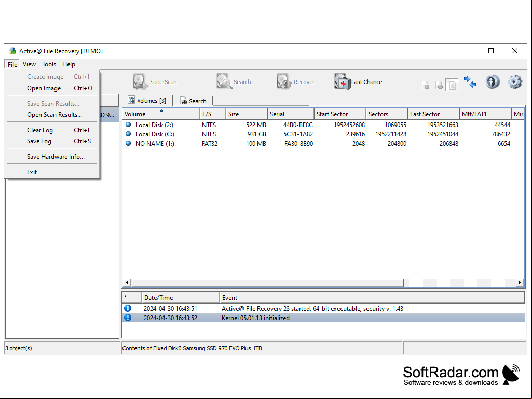532x399 pixels.
Task: Select the Local Disk (C:) row
Action: tap(323, 134)
